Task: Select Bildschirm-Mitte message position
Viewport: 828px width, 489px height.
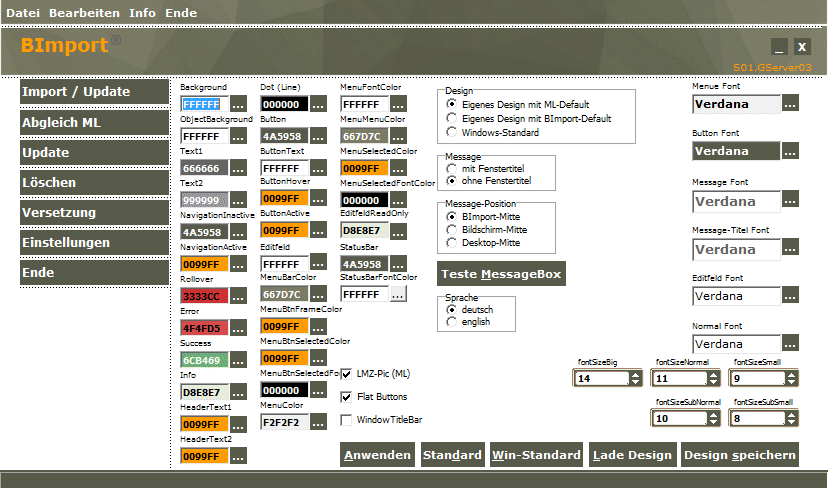Action: click(487, 230)
